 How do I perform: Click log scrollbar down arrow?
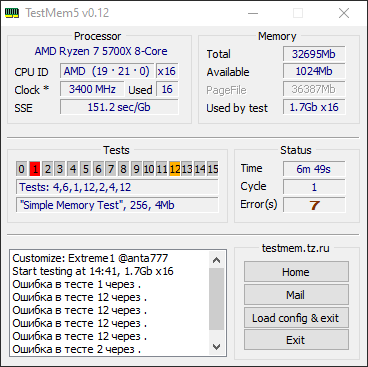217,347
